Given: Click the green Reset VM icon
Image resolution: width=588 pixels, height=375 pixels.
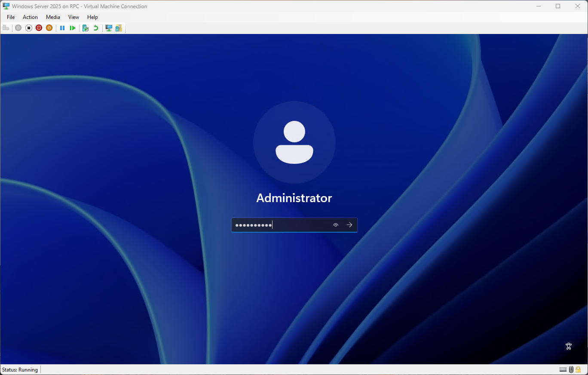Looking at the screenshot, I should tap(73, 28).
